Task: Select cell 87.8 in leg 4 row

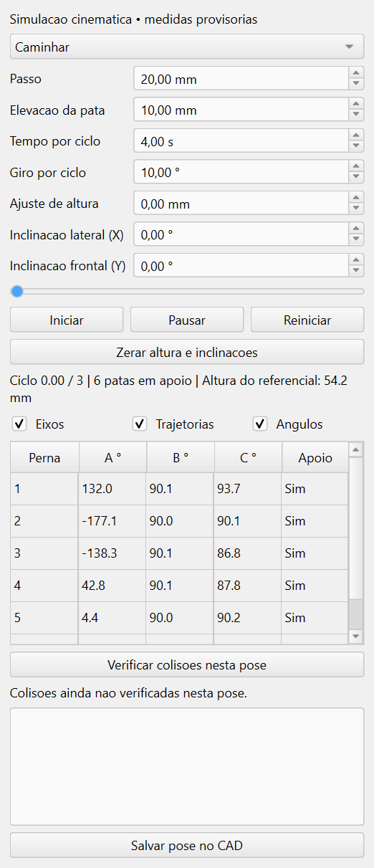Action: [x=248, y=586]
